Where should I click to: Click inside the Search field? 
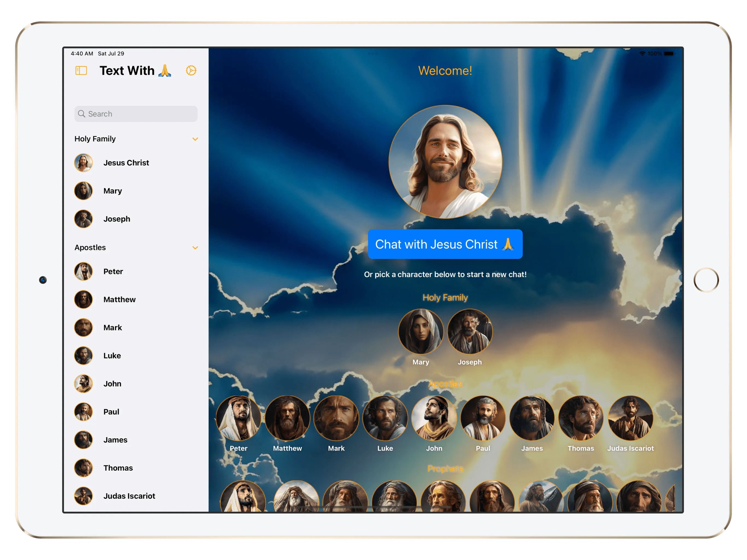136,114
